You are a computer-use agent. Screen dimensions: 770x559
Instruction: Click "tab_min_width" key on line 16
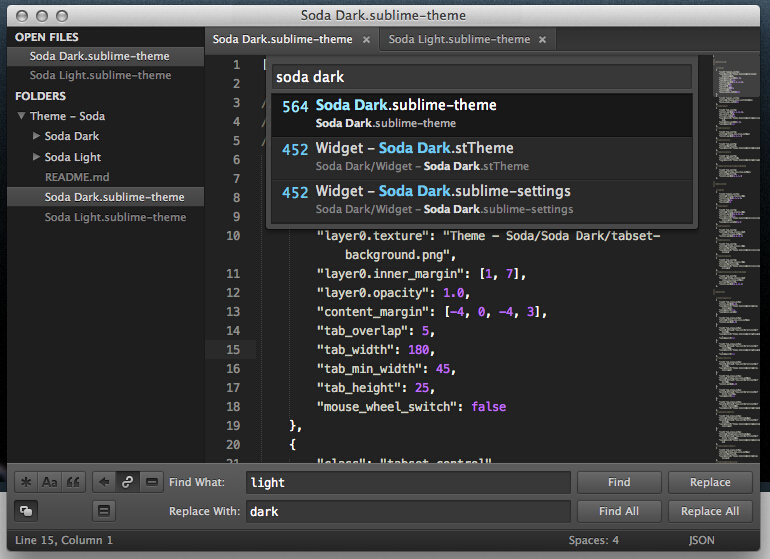point(370,369)
